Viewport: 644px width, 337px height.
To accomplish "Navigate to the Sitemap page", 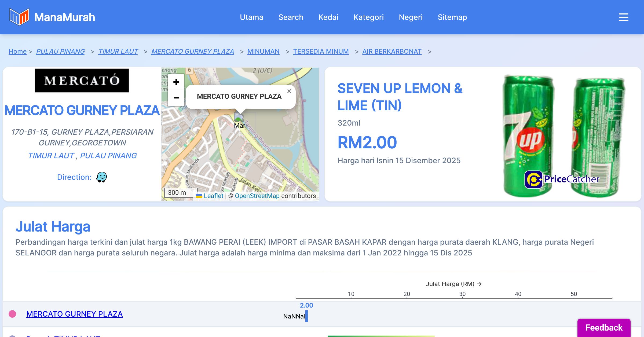I will (452, 17).
